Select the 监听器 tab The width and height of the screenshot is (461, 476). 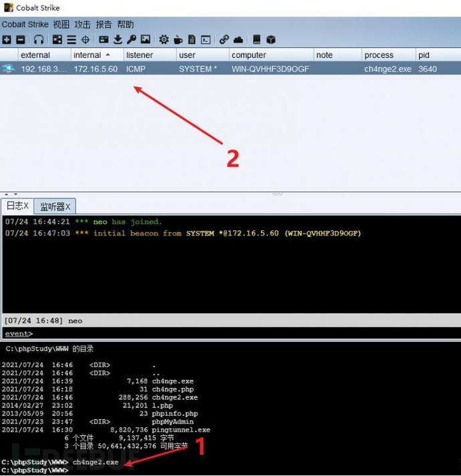coord(55,207)
